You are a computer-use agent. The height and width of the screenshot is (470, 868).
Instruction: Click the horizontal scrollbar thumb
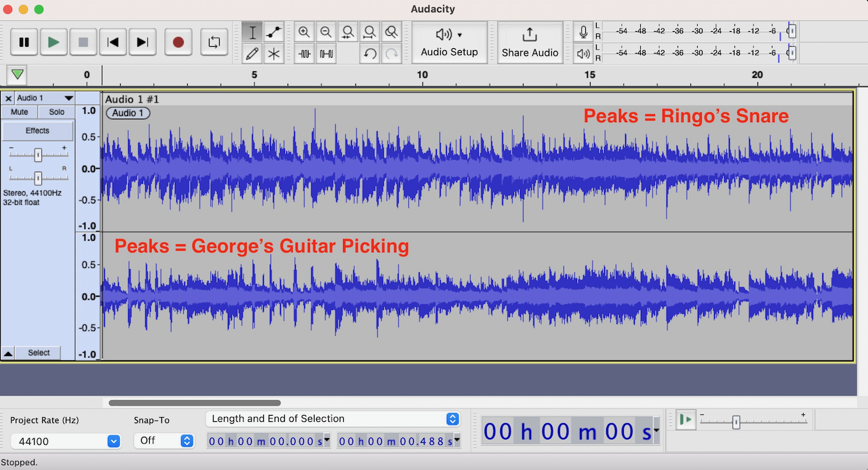pyautogui.click(x=195, y=403)
